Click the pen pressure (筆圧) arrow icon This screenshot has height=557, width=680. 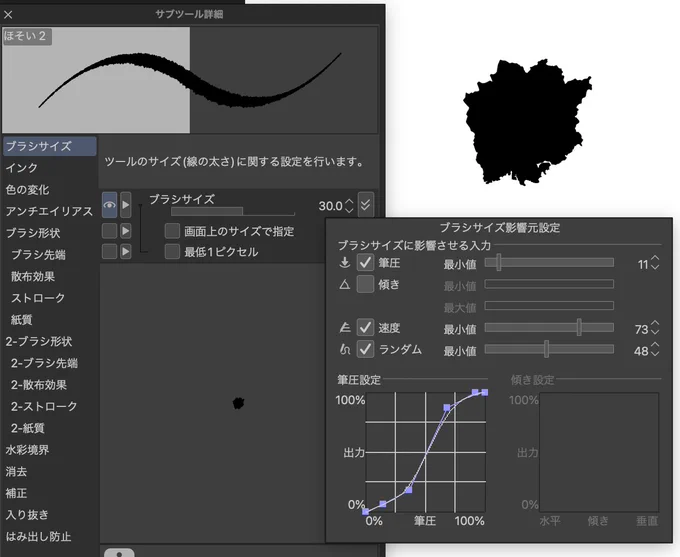tap(345, 262)
